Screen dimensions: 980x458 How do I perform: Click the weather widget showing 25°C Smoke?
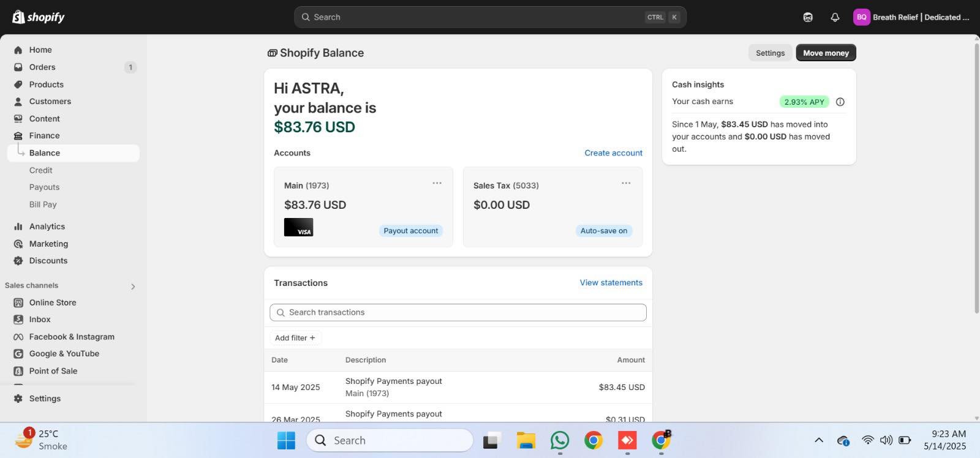[x=42, y=440]
